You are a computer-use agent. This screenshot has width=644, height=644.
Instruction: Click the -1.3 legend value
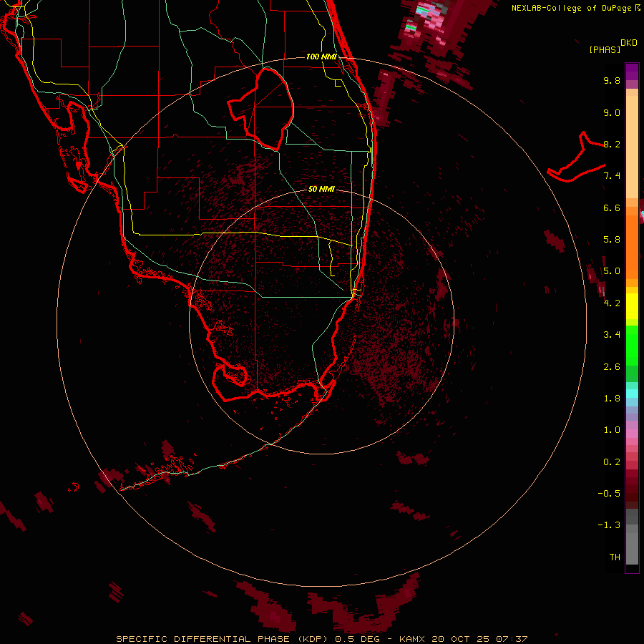609,525
